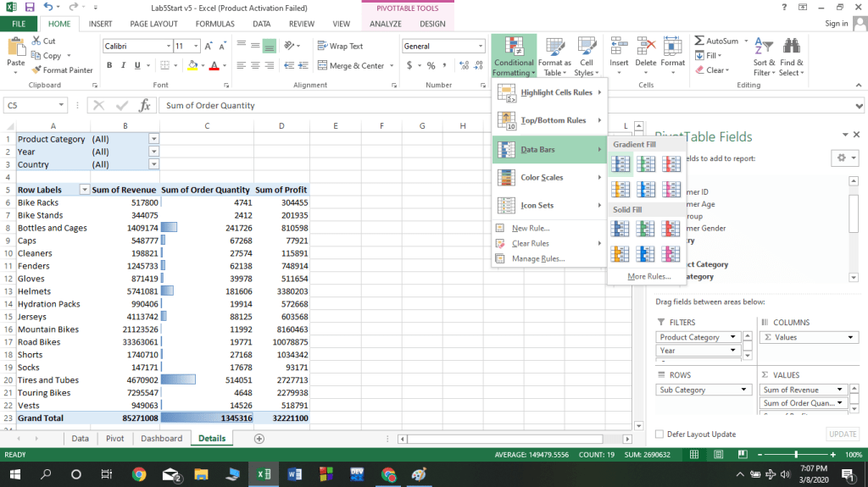The width and height of the screenshot is (868, 487).
Task: Open the Row Labels filter dropdown
Action: pos(84,191)
